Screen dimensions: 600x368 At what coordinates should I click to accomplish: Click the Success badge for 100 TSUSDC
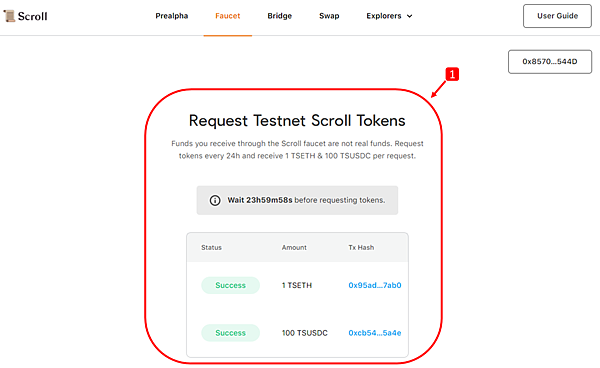click(230, 333)
